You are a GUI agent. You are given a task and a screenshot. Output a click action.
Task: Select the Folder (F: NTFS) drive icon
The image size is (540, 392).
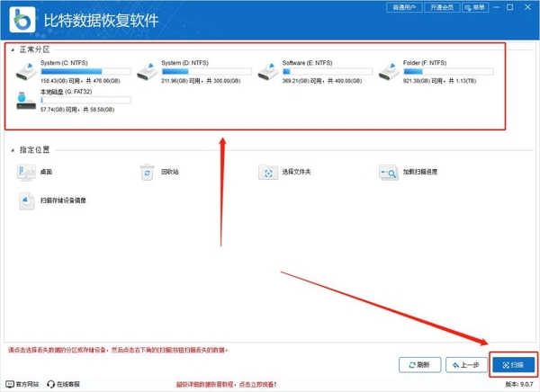[389, 71]
